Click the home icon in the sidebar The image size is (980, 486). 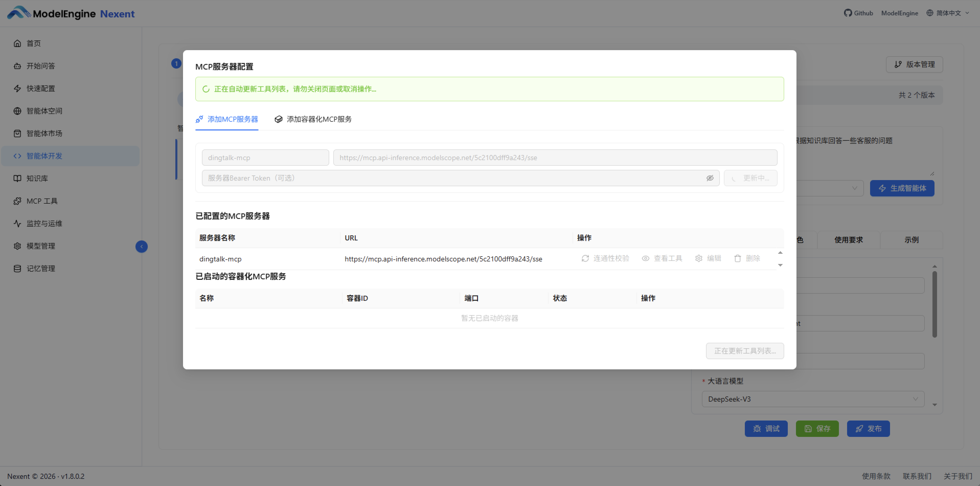click(x=17, y=43)
